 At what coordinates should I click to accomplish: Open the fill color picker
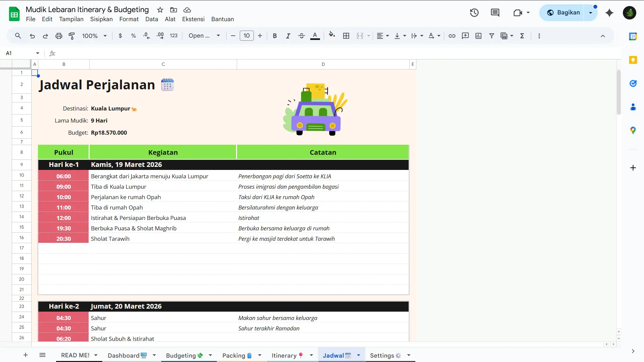click(x=331, y=36)
